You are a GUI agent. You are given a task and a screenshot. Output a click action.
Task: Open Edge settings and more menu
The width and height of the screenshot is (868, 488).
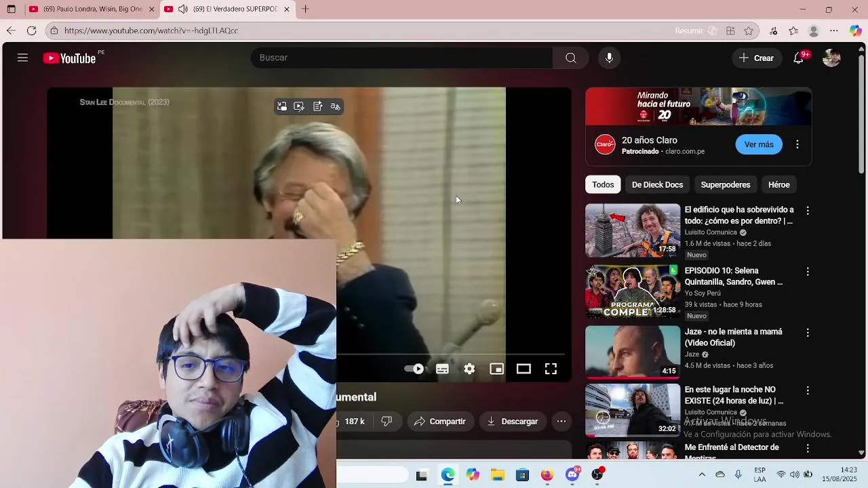click(834, 30)
